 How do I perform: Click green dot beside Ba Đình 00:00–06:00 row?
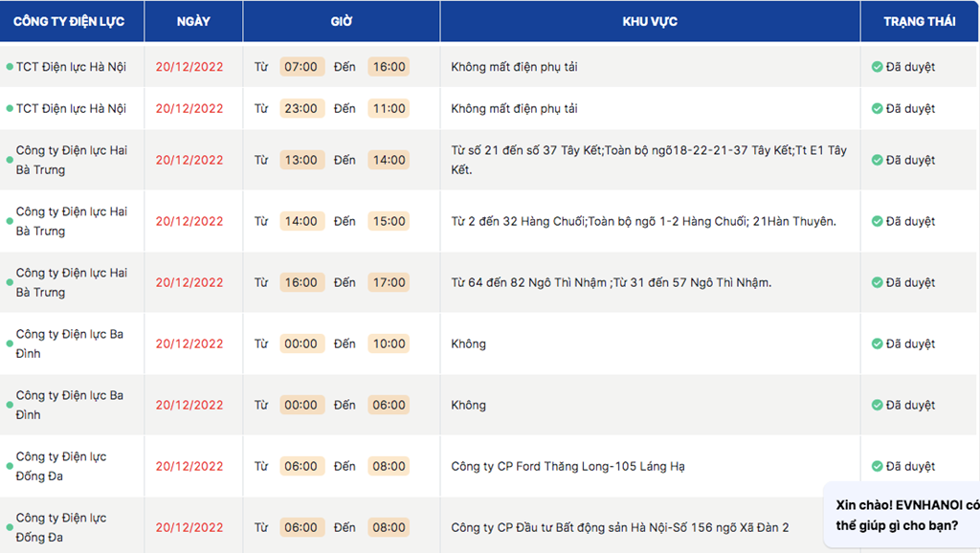pos(10,405)
